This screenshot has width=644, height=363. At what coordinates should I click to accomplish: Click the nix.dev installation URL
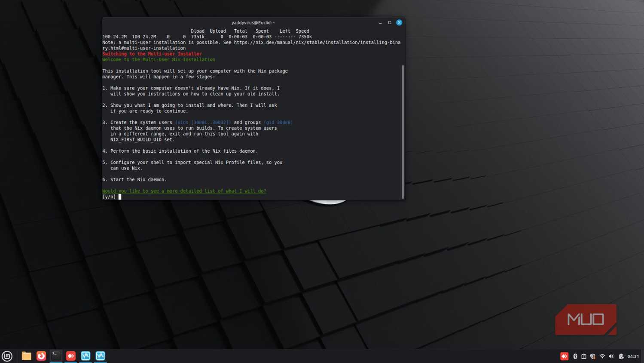(317, 43)
